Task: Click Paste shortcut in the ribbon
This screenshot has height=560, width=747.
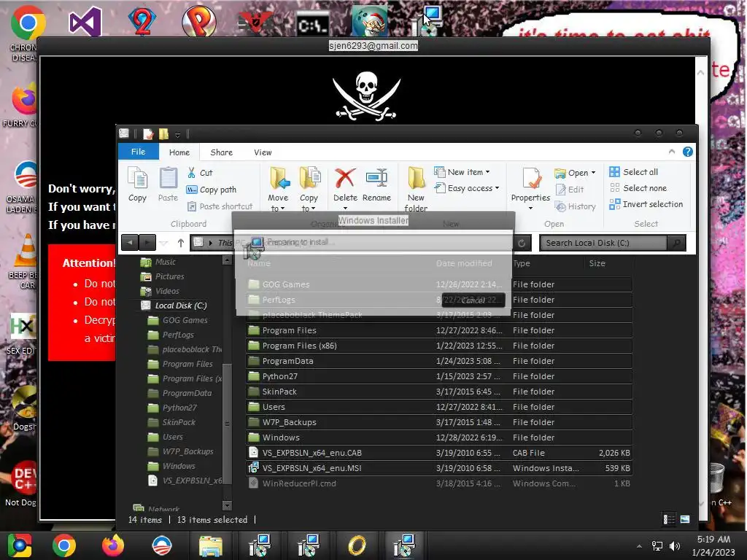Action: tap(220, 206)
